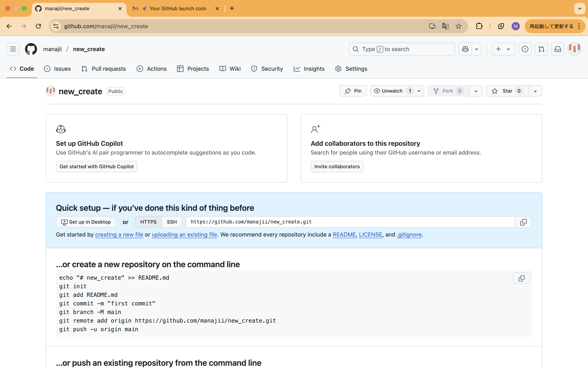Open the Actions tab
Image resolution: width=588 pixels, height=368 pixels.
click(x=152, y=69)
